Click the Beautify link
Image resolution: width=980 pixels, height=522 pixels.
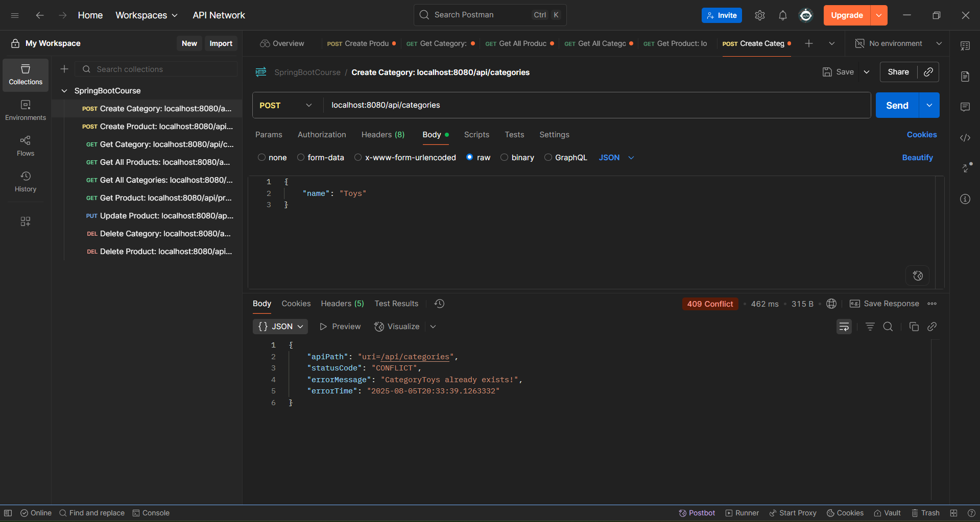[x=917, y=158]
